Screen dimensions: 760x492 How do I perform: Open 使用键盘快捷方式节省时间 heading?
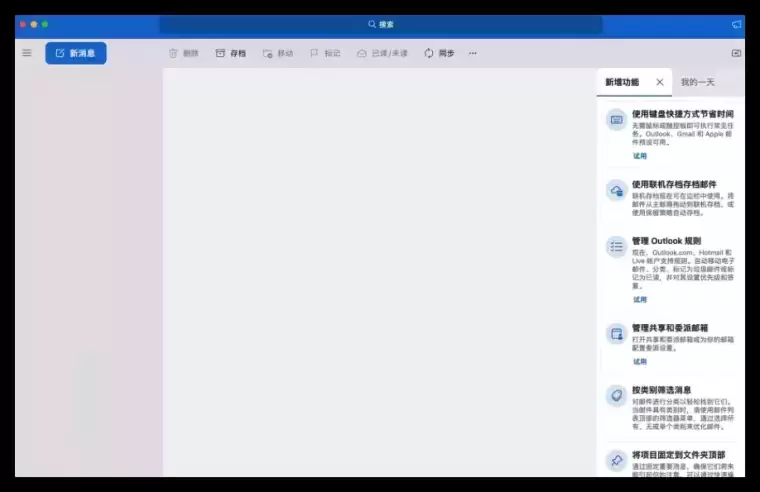[x=682, y=114]
